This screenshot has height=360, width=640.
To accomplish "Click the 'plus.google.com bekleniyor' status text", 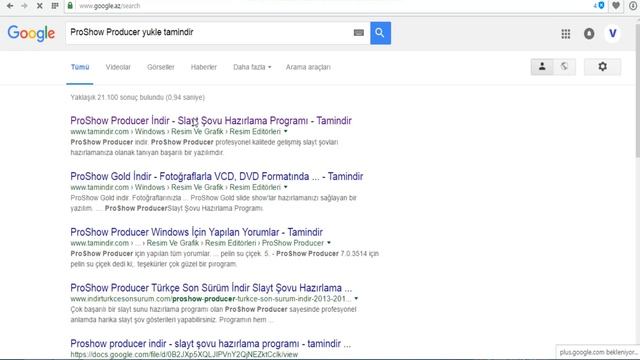I will click(598, 352).
